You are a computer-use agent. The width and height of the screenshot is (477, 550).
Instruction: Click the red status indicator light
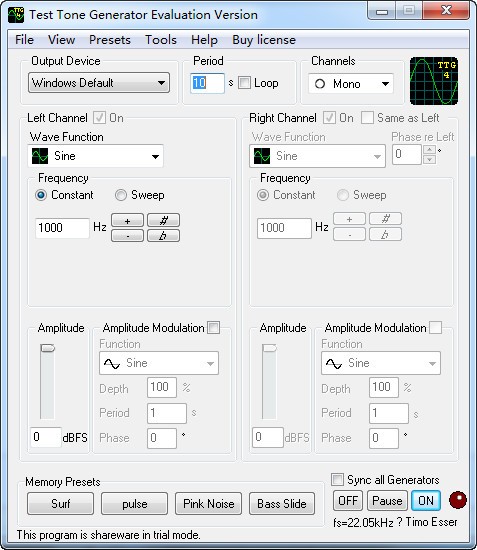point(458,500)
